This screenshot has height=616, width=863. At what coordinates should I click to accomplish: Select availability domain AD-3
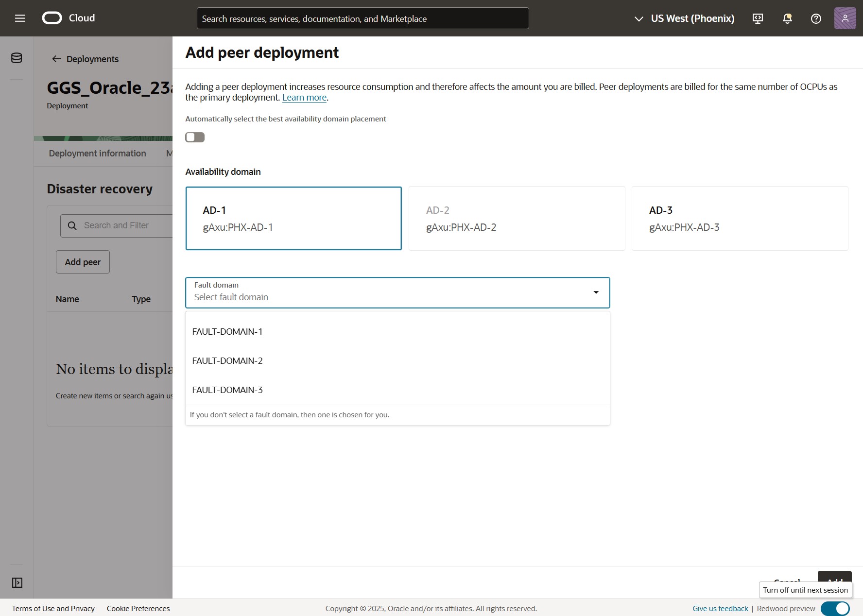(x=739, y=218)
